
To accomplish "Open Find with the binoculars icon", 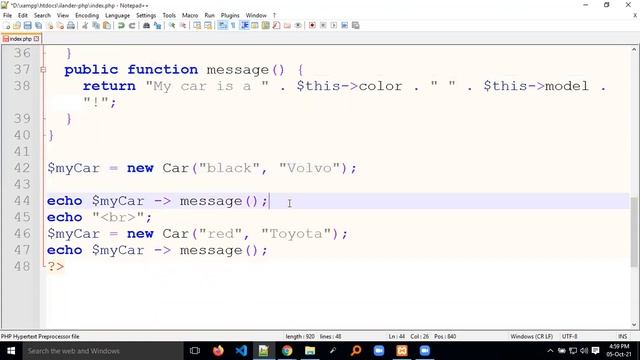I will [x=146, y=25].
